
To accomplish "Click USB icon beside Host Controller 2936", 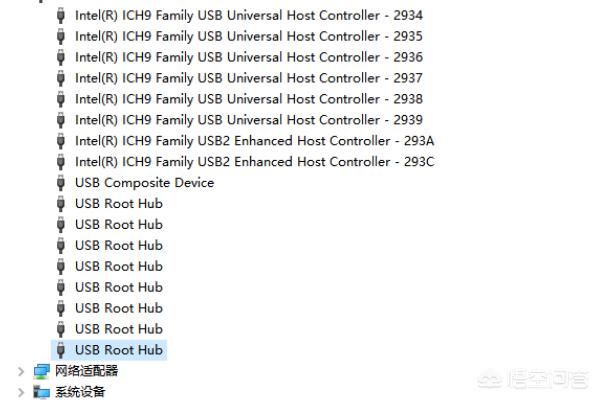I will [60, 57].
